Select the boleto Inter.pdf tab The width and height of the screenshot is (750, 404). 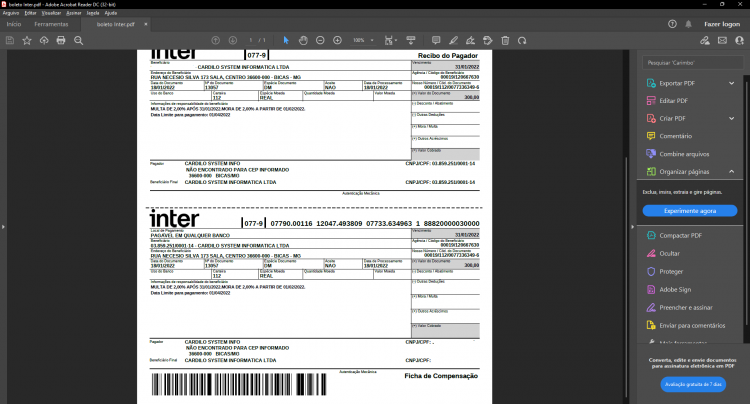[116, 24]
